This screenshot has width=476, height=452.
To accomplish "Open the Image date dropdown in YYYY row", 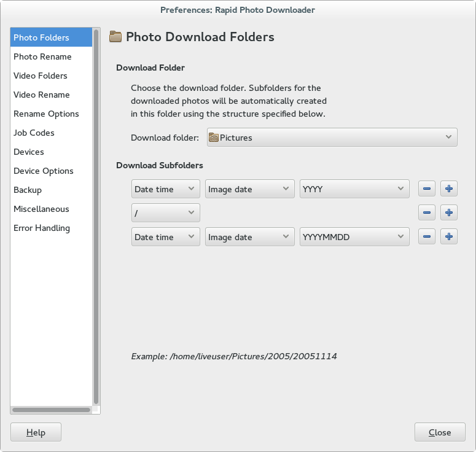I will (x=249, y=189).
